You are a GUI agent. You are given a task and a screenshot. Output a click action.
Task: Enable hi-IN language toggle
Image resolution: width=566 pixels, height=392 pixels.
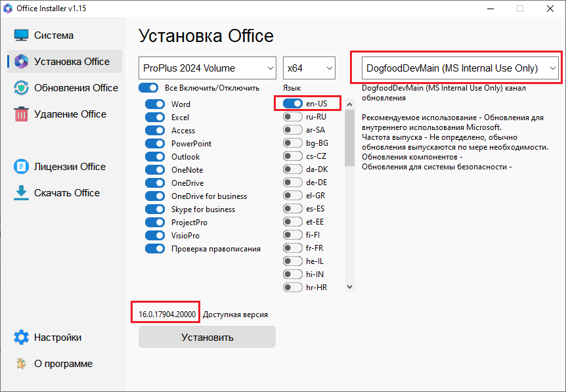pos(293,274)
